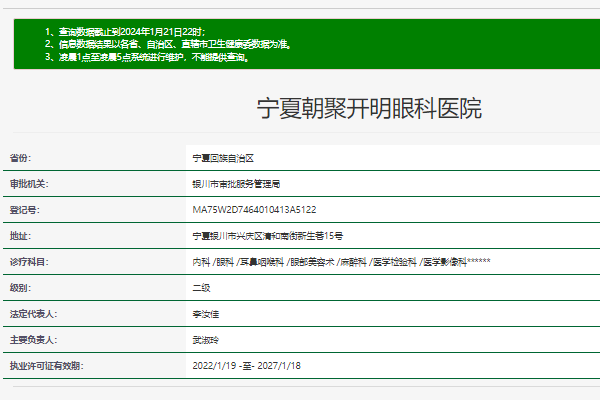The image size is (600, 400).
Task: Click the 地址 row label
Action: 20,236
